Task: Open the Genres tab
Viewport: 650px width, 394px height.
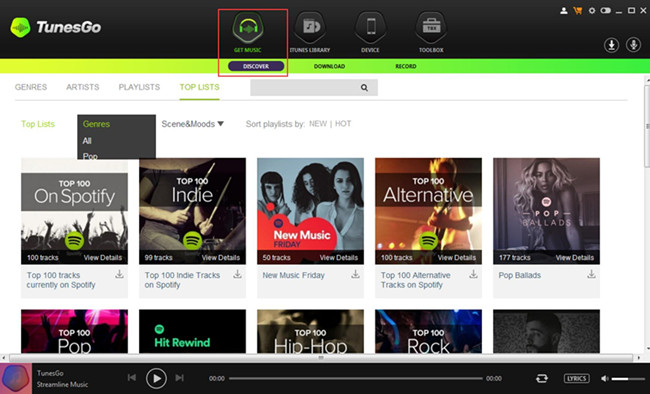Action: click(x=31, y=87)
